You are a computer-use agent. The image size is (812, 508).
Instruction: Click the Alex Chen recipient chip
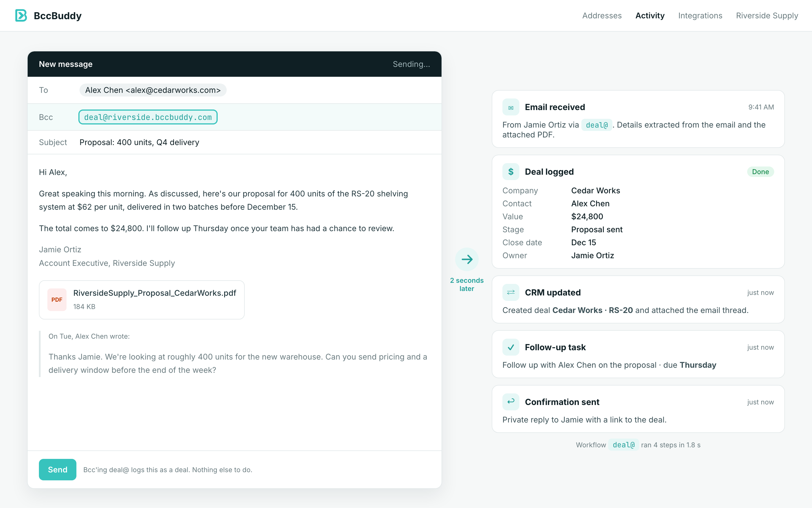[153, 90]
